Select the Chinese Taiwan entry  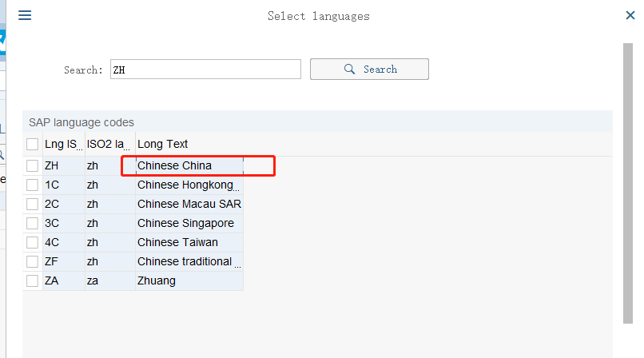[x=177, y=242]
